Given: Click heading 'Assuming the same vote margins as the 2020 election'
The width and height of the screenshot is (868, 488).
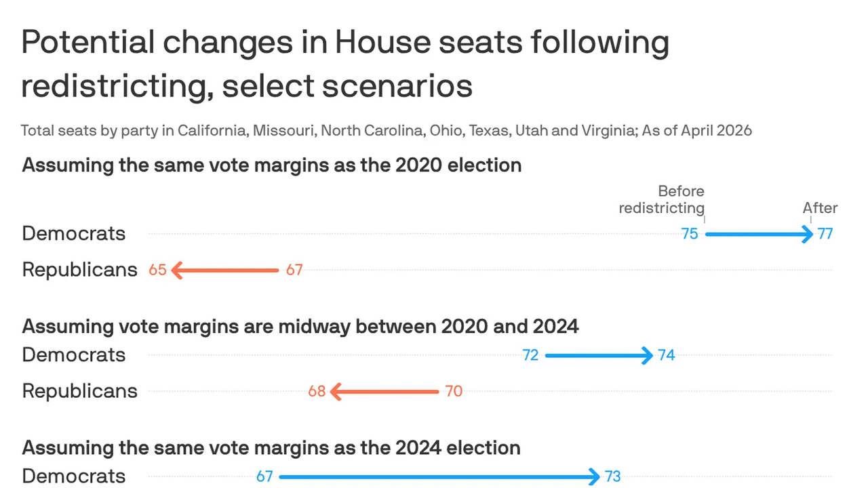Looking at the screenshot, I should 271,165.
